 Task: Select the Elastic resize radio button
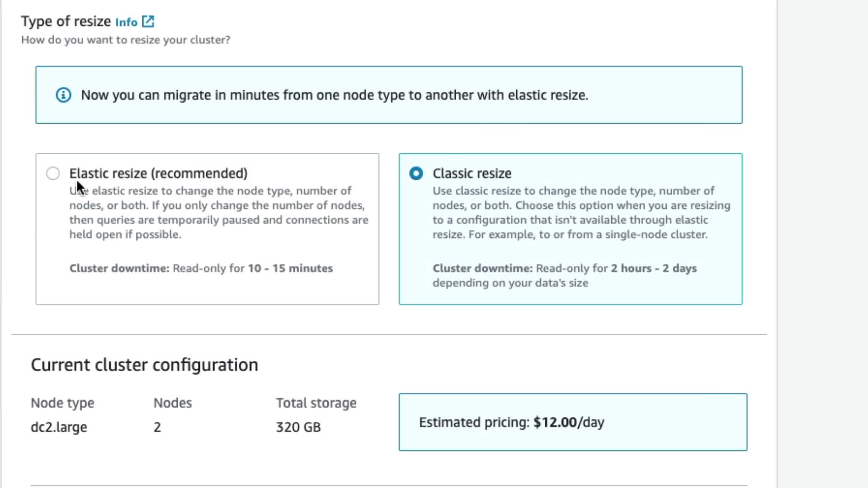[53, 174]
